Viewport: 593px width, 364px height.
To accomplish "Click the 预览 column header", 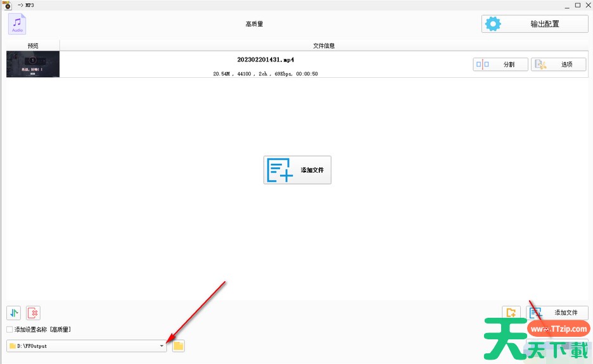I will click(x=33, y=46).
